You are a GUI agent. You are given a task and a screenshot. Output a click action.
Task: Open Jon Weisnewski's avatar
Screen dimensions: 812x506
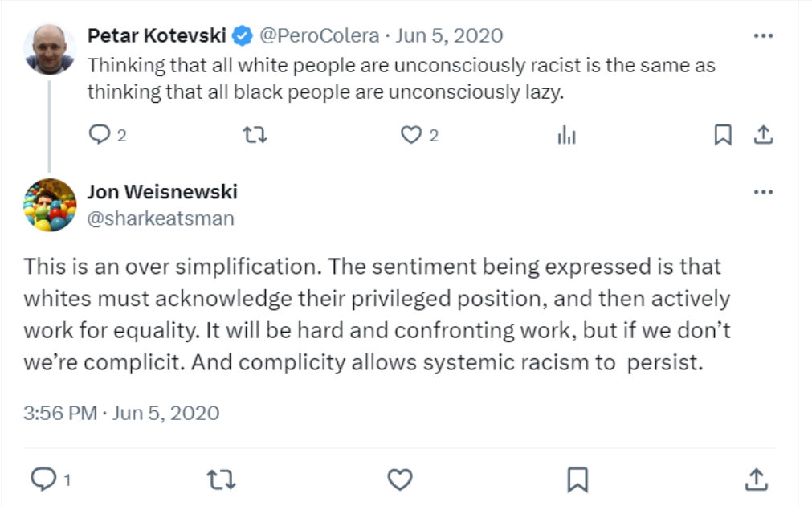tap(50, 205)
